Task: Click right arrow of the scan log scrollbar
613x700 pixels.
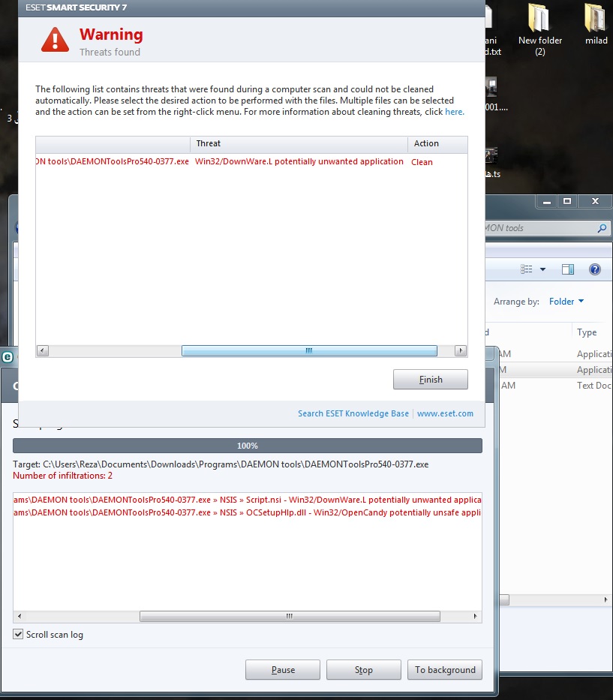Action: pyautogui.click(x=475, y=617)
